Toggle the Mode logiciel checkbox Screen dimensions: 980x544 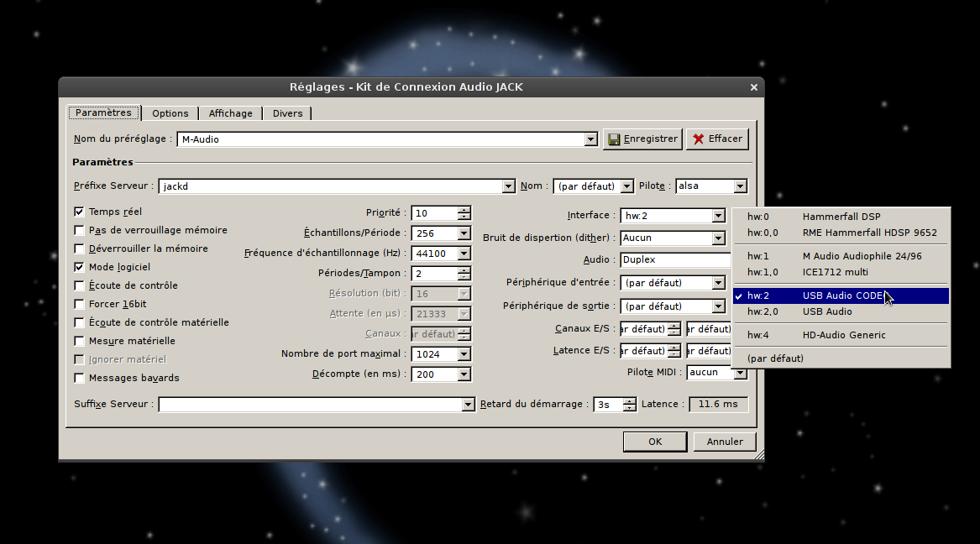[79, 267]
